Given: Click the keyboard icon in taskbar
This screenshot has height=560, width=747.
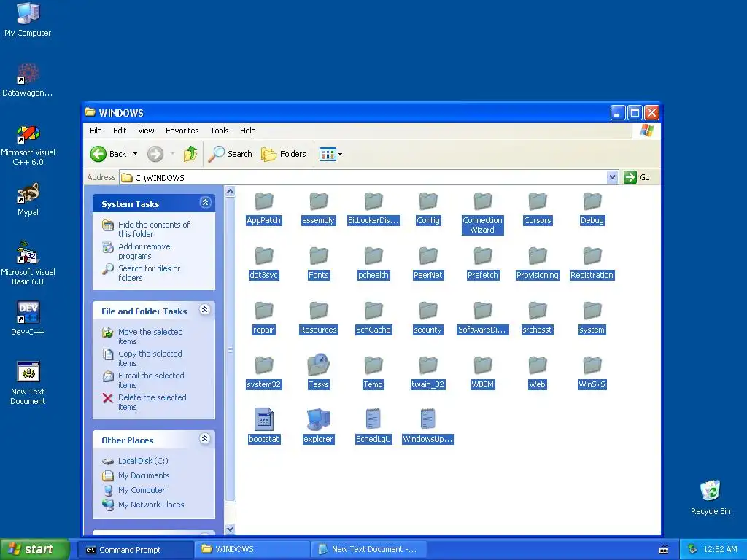Looking at the screenshot, I should pyautogui.click(x=664, y=550).
